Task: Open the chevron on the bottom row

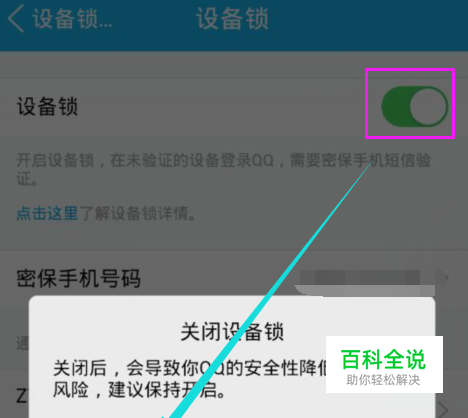Action: click(x=444, y=409)
